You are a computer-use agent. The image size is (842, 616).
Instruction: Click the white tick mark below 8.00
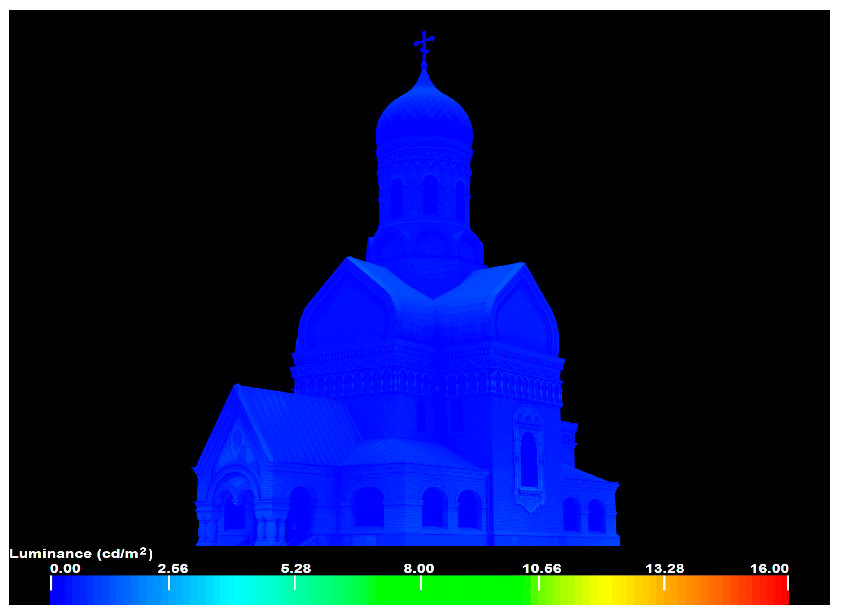421,583
